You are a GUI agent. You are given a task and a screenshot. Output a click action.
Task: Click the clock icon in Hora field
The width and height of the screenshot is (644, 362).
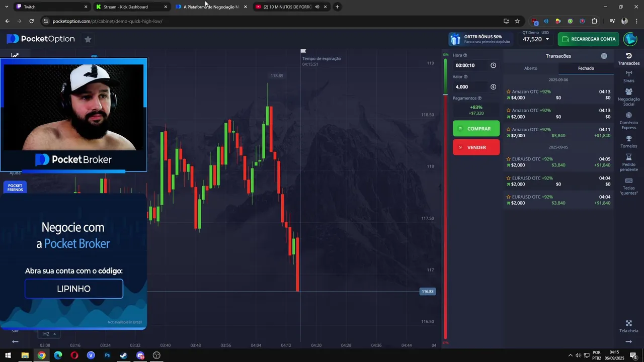pos(493,65)
